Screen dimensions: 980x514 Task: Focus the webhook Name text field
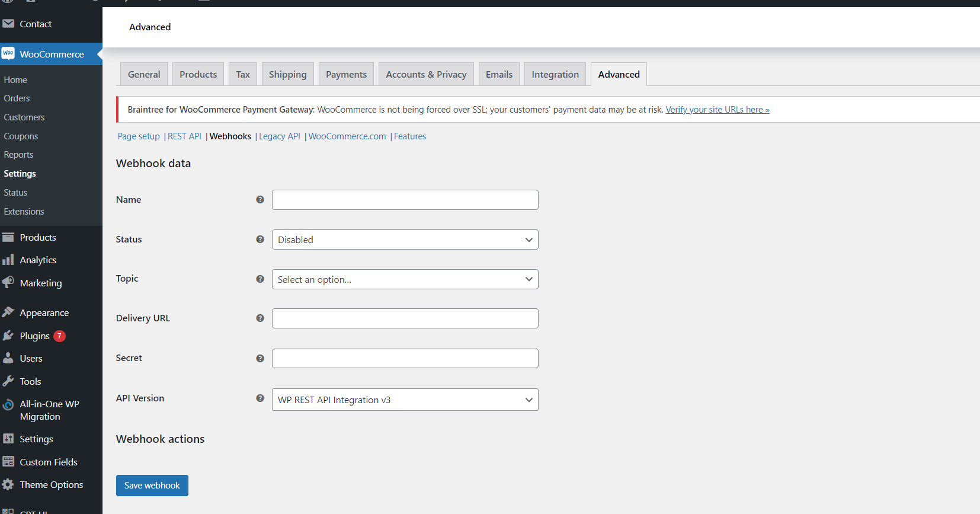point(405,200)
